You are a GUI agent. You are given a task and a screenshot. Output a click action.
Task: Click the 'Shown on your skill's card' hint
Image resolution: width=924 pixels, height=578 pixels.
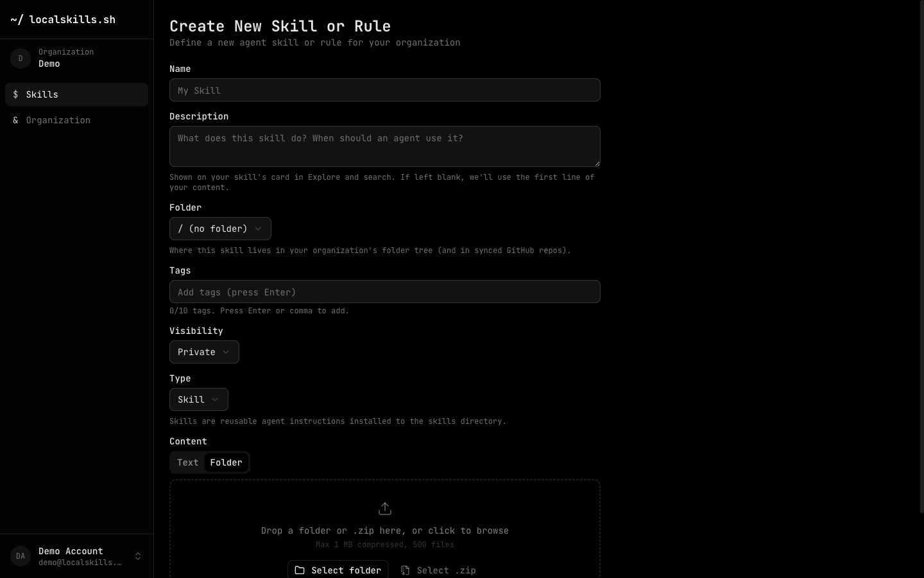382,182
